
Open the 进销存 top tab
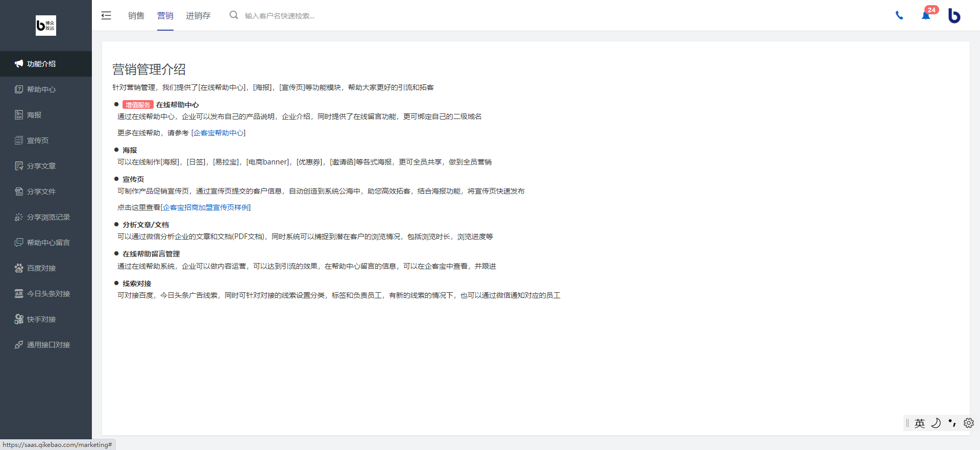[x=198, y=16]
